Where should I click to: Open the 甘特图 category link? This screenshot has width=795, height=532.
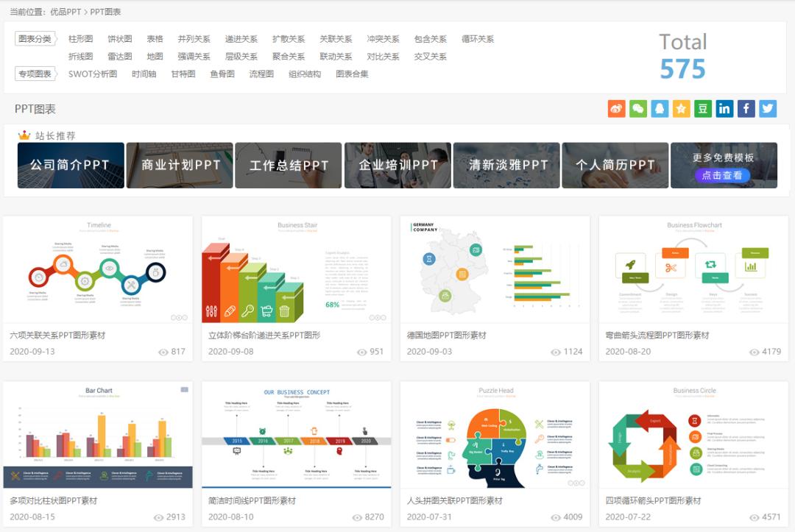click(187, 74)
